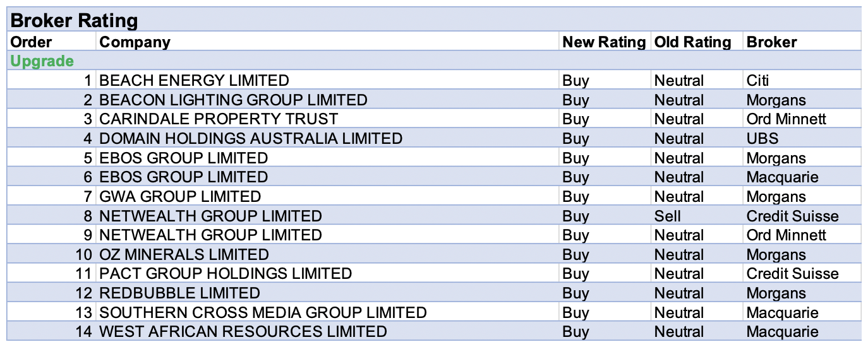Select WEST AFRICAN RESOURCES LIMITED cell

(x=243, y=332)
